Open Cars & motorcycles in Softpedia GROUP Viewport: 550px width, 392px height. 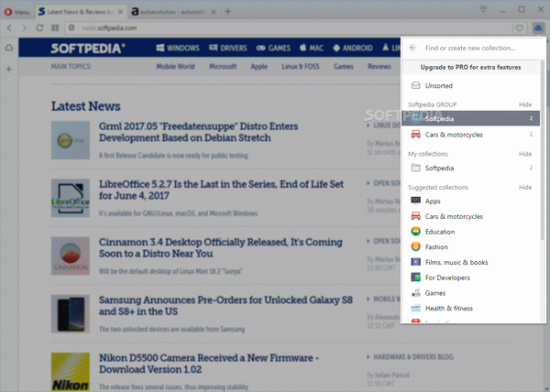470,135
